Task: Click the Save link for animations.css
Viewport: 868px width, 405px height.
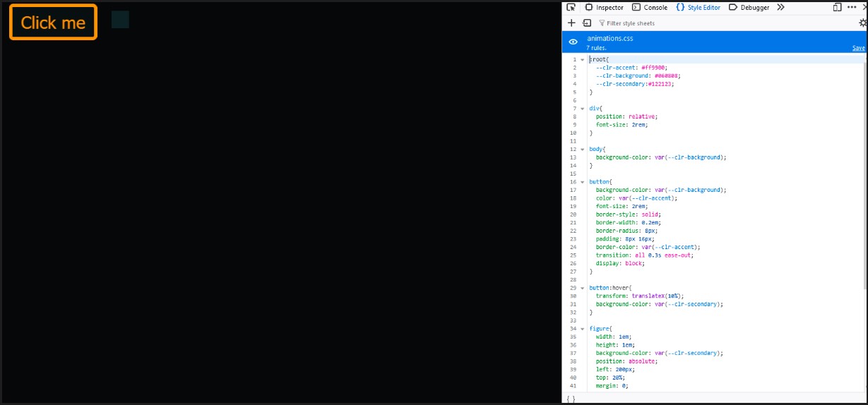Action: coord(858,48)
